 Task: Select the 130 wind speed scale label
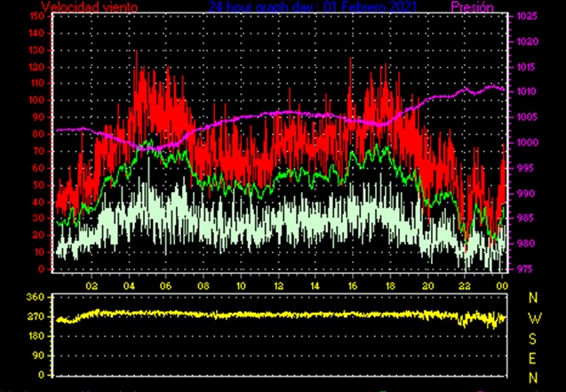[x=36, y=50]
